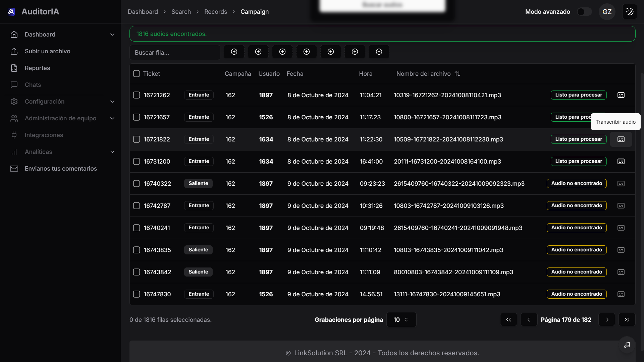This screenshot has width=644, height=362.
Task: Click Listo para procesar badge for 16721262
Action: tap(579, 95)
